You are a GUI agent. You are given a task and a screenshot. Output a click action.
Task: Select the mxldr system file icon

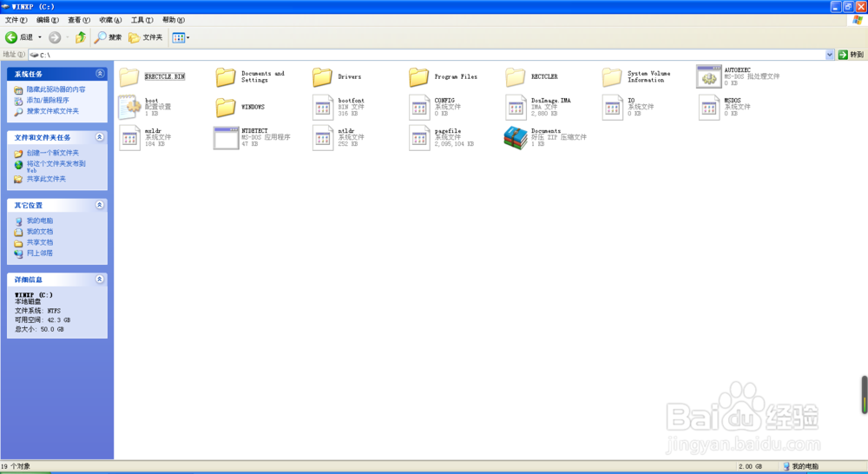tap(129, 138)
